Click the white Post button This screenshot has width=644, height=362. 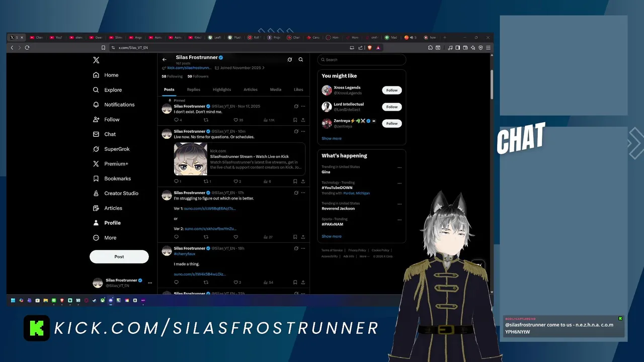tap(119, 256)
